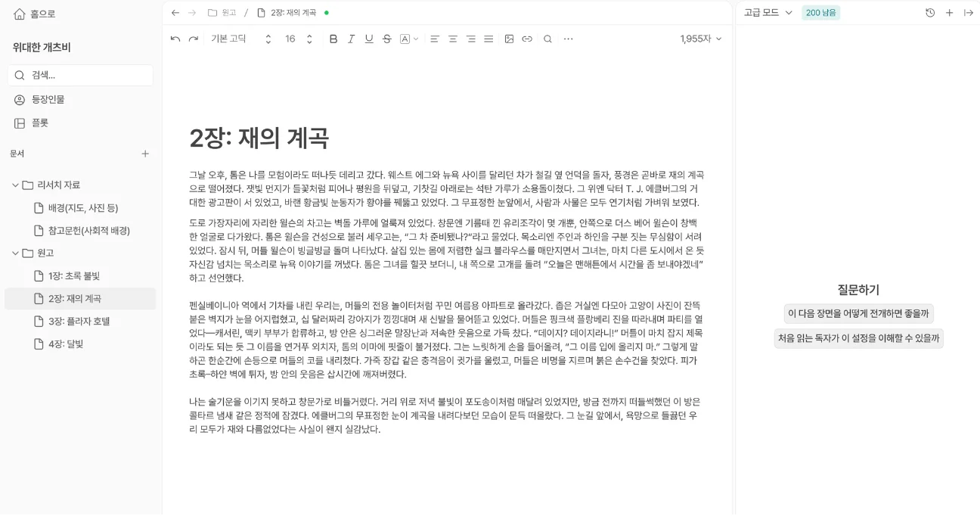Center align the text
This screenshot has height=519, width=980.
pyautogui.click(x=452, y=39)
